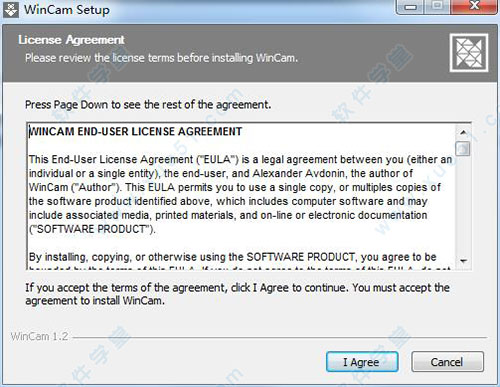This screenshot has width=500, height=387.
Task: Cancel the WinCam setup
Action: (x=447, y=362)
